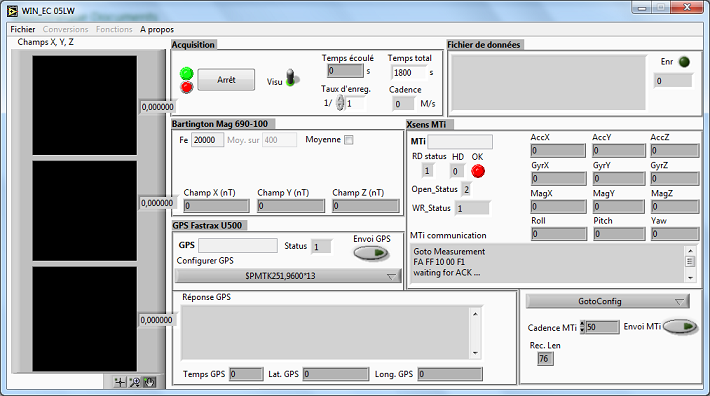Image resolution: width=710 pixels, height=396 pixels.
Task: Click the GyrY value field
Action: point(619,178)
